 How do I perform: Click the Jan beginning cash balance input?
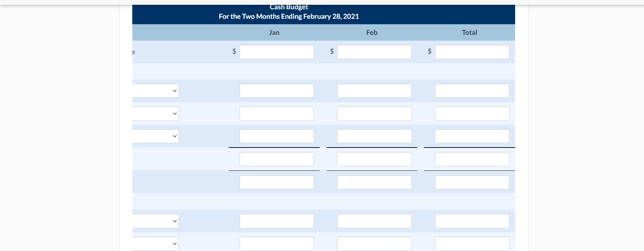[x=276, y=52]
